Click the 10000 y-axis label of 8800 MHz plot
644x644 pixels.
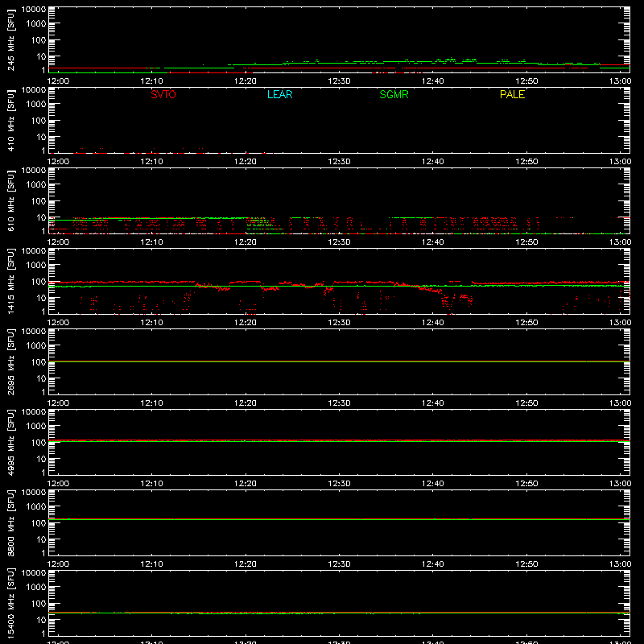tap(34, 493)
